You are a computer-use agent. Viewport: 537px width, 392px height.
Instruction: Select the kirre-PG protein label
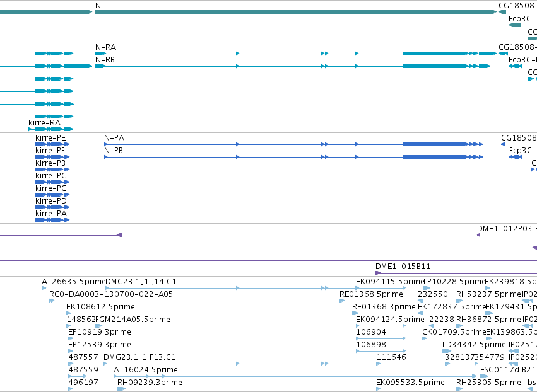pos(51,176)
